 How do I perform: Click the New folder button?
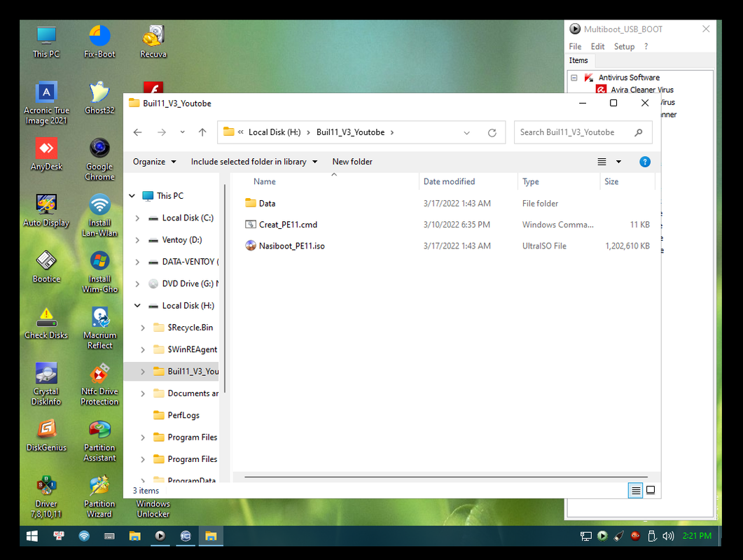tap(352, 162)
